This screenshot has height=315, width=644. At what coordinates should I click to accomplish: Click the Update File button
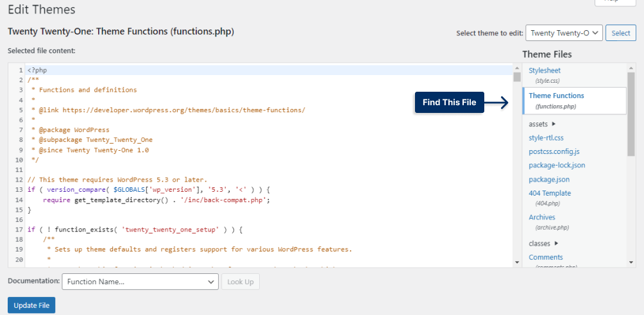[x=31, y=305]
